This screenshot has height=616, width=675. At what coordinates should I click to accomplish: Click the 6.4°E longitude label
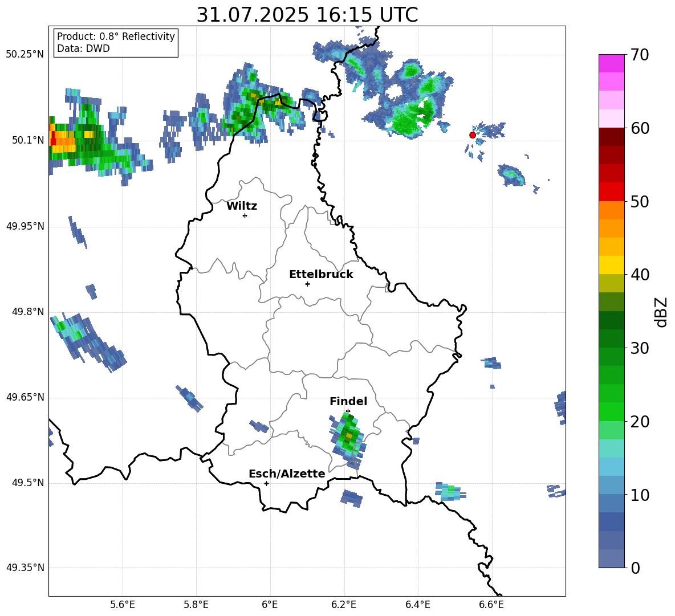tap(417, 605)
